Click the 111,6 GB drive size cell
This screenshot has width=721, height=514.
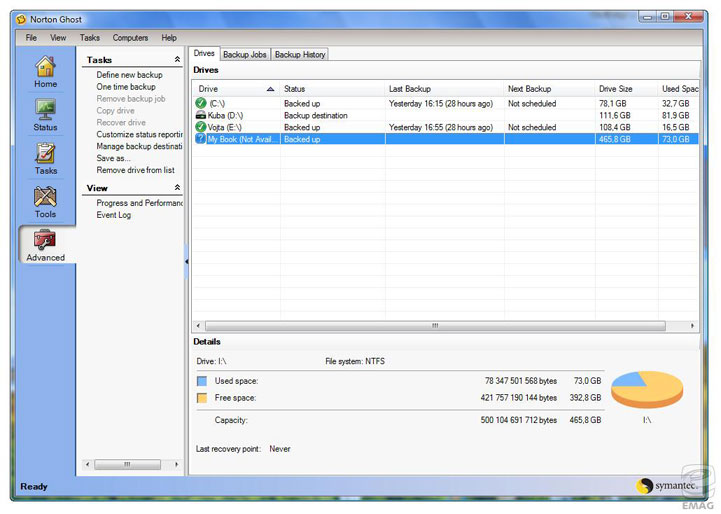tap(614, 115)
